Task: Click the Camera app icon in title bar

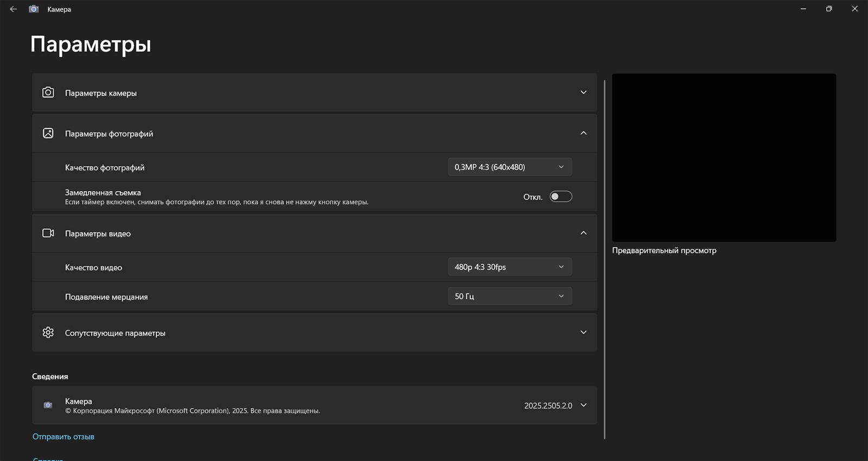Action: pos(34,9)
